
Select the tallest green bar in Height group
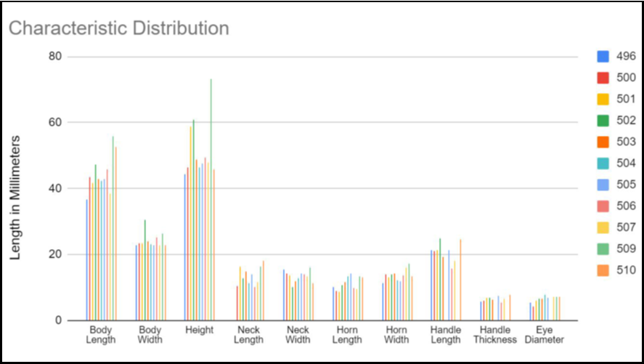click(211, 199)
